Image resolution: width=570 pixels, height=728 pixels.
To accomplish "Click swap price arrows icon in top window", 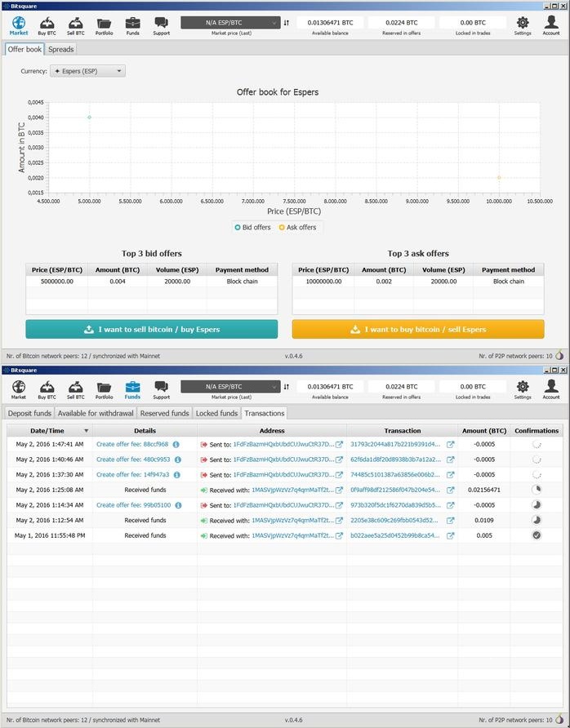I will pos(286,23).
